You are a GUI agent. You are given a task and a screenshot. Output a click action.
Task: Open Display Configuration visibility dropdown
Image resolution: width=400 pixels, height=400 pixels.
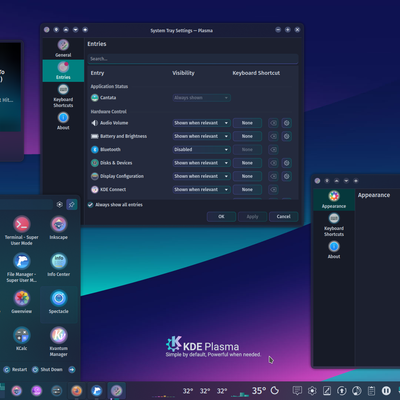click(201, 176)
